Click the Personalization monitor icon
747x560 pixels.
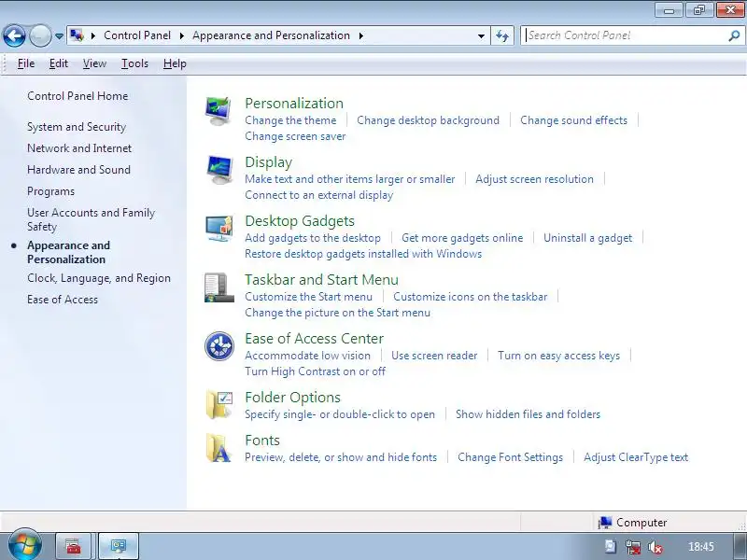pyautogui.click(x=218, y=111)
